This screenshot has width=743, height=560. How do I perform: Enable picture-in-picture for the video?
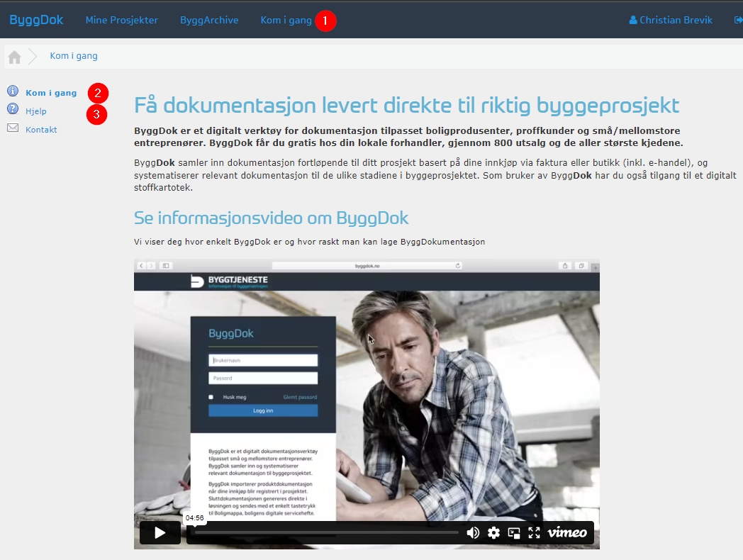click(x=514, y=533)
